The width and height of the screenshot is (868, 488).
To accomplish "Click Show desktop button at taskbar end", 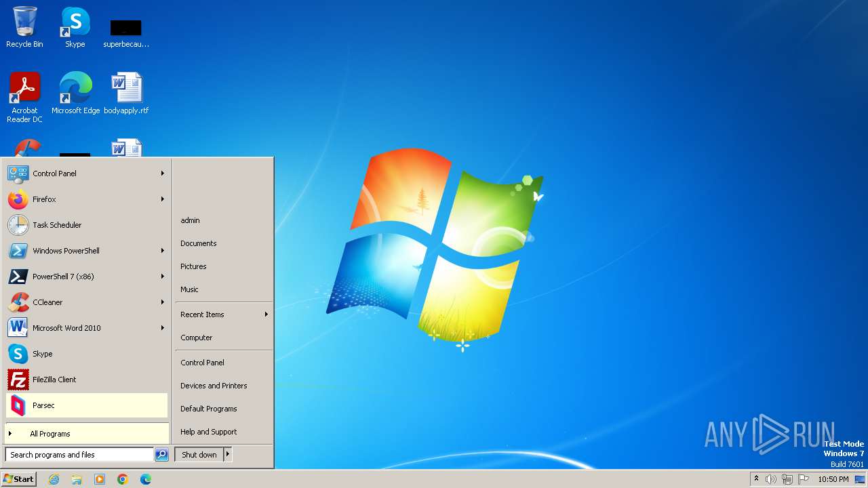I will (861, 479).
